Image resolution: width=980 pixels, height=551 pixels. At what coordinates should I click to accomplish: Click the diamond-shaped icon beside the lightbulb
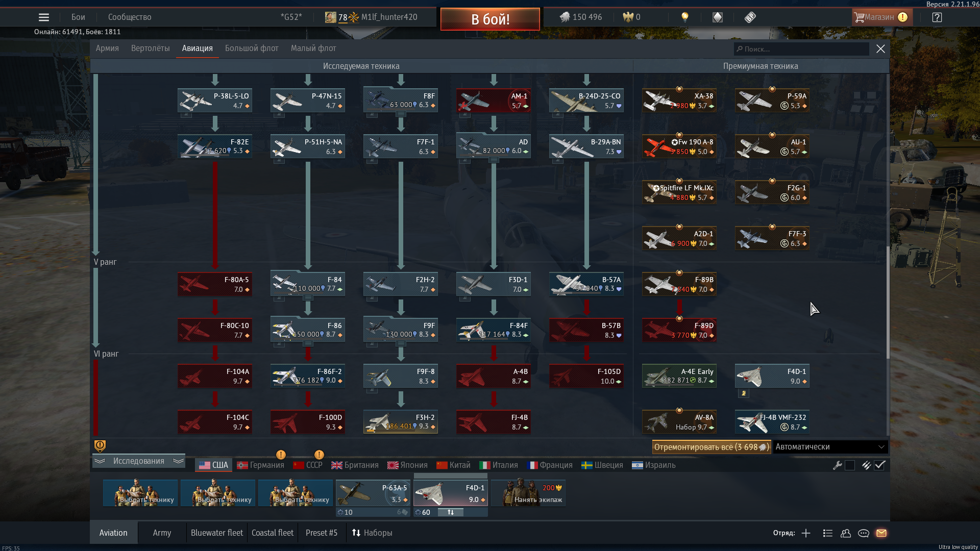point(718,17)
